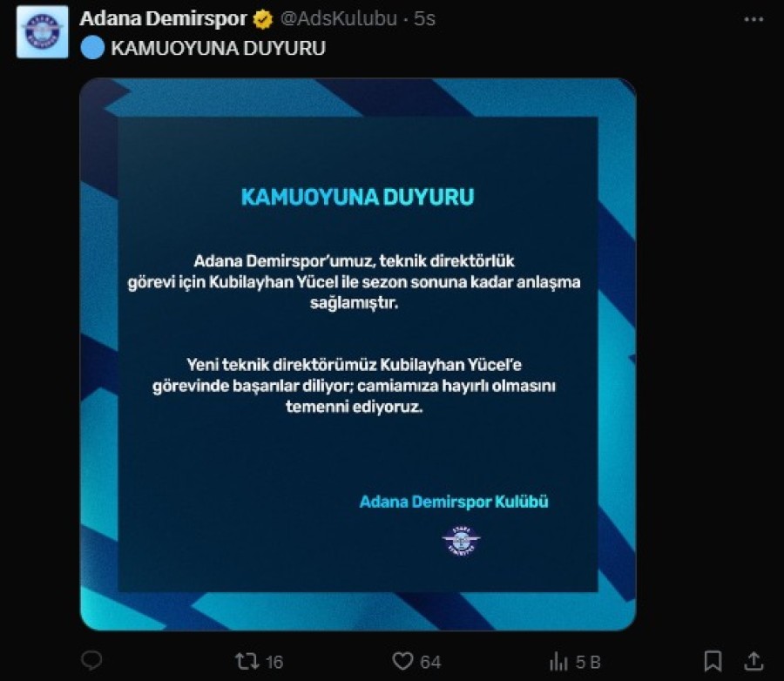Click the blue circle emoji in tweet

pos(92,48)
